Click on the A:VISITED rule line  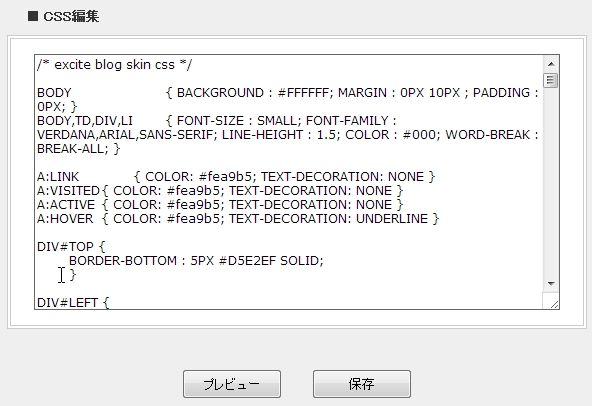coord(220,190)
